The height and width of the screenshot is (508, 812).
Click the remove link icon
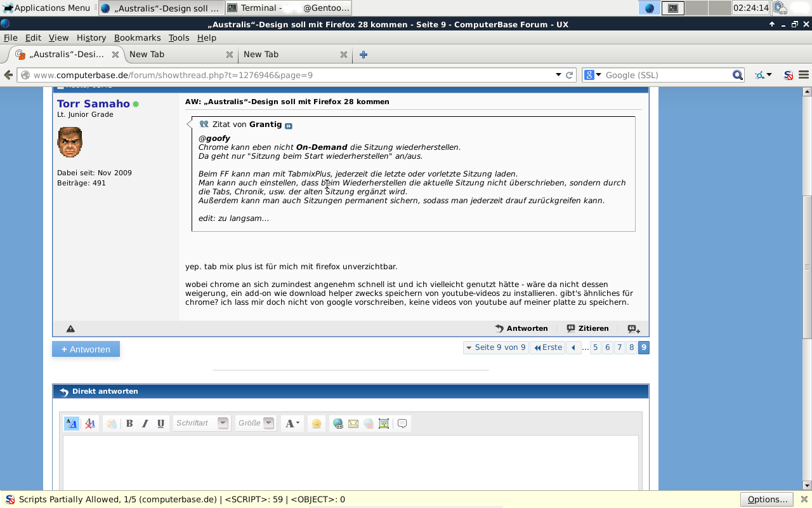point(369,424)
